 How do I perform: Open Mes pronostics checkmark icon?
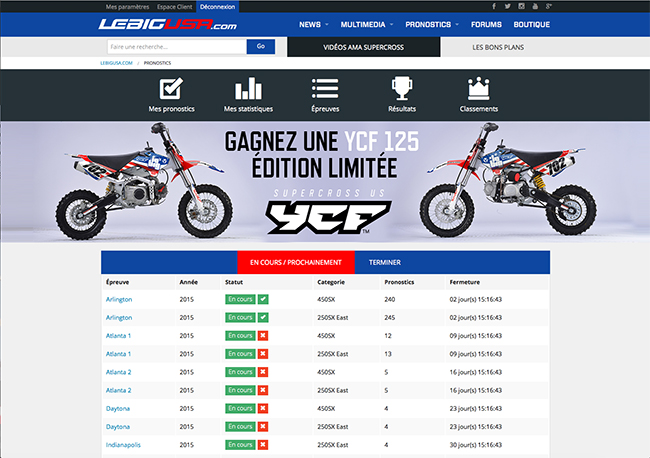click(171, 88)
